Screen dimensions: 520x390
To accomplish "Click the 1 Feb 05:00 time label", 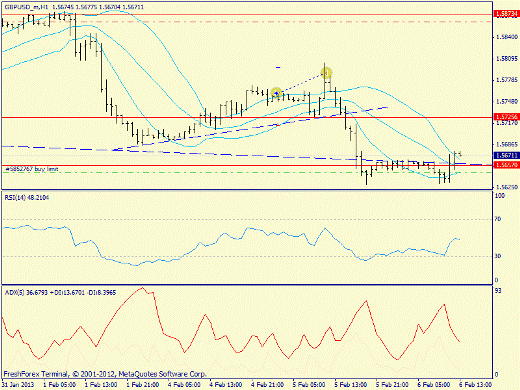I will coord(59,384).
